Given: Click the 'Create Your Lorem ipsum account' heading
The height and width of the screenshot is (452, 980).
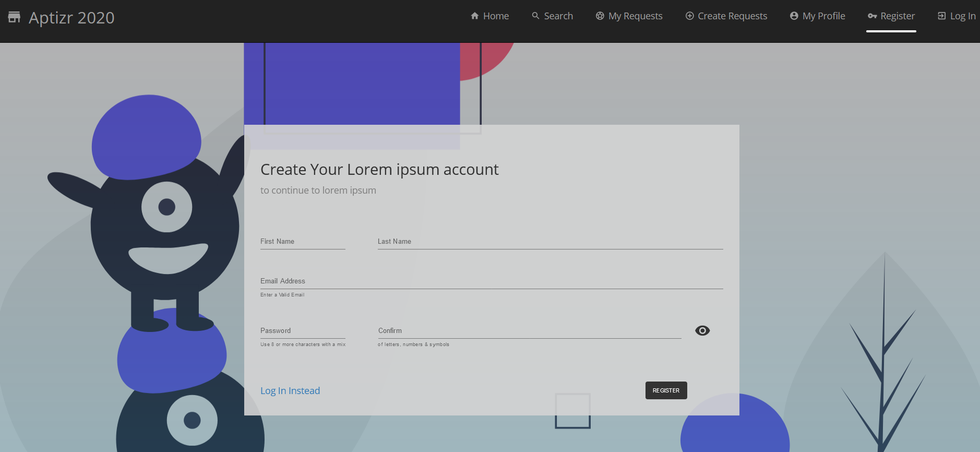Looking at the screenshot, I should click(x=379, y=170).
